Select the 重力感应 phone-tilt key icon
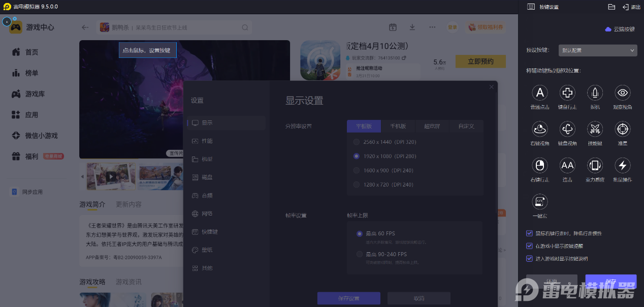Viewport: 644px width, 307px height. pyautogui.click(x=595, y=165)
